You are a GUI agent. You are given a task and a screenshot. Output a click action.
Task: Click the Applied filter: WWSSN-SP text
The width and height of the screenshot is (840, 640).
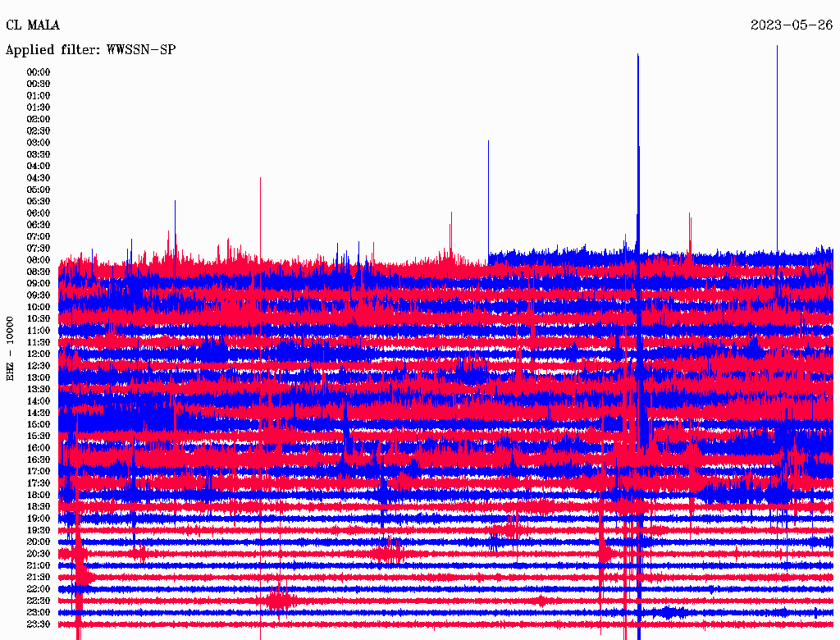pos(90,50)
